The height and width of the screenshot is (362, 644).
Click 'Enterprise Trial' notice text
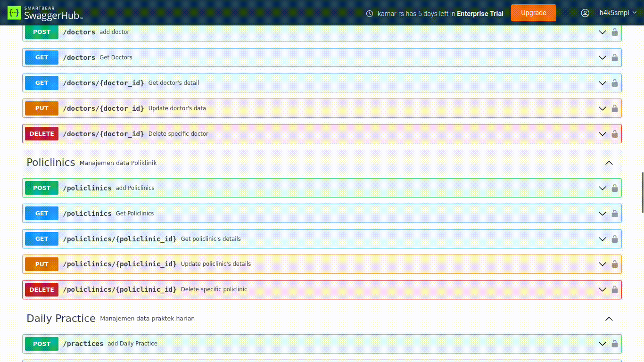[x=480, y=14]
